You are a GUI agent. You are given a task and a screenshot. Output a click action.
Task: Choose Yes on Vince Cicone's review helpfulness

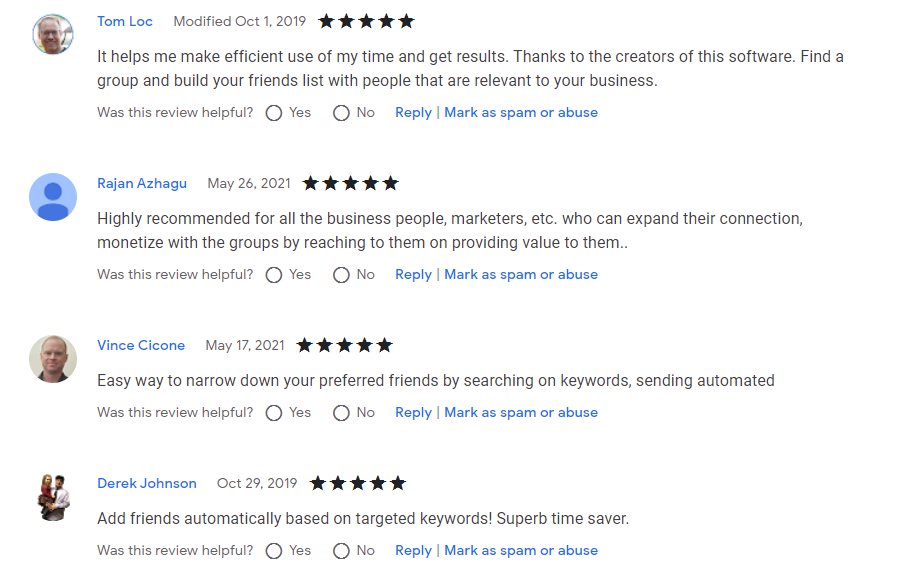[274, 413]
